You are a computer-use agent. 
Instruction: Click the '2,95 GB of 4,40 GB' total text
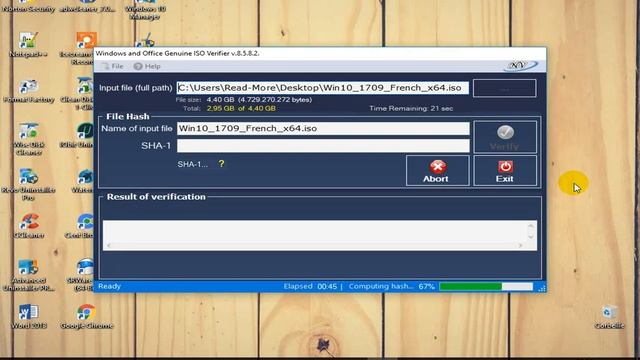coord(241,109)
